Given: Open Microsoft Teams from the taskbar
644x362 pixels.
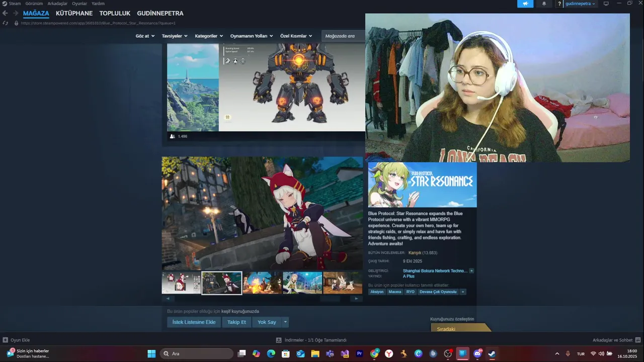Looking at the screenshot, I should click(330, 353).
